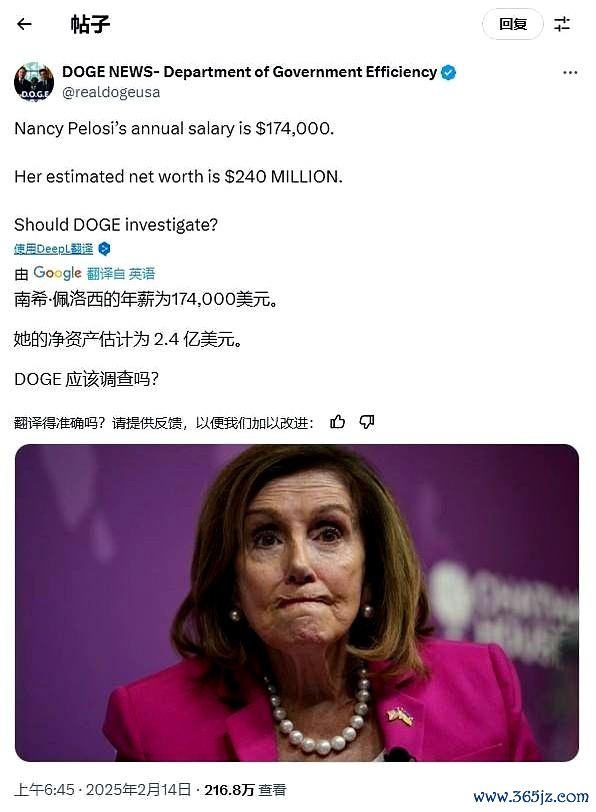Click the 帖子 page title

coord(90,24)
